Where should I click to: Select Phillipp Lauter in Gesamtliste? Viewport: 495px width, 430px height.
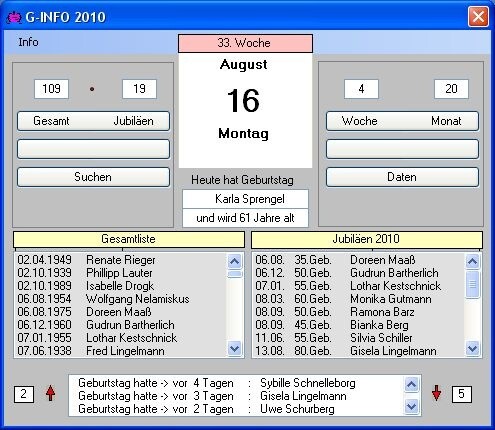(x=121, y=273)
